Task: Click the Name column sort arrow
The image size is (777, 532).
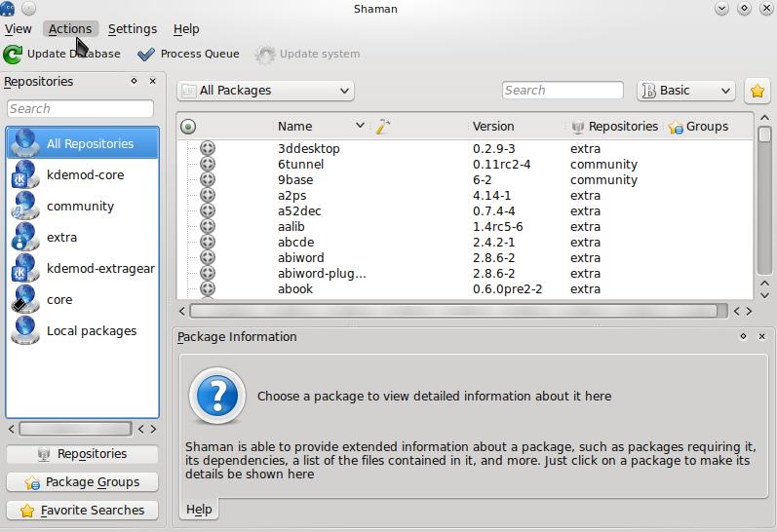Action: point(360,126)
